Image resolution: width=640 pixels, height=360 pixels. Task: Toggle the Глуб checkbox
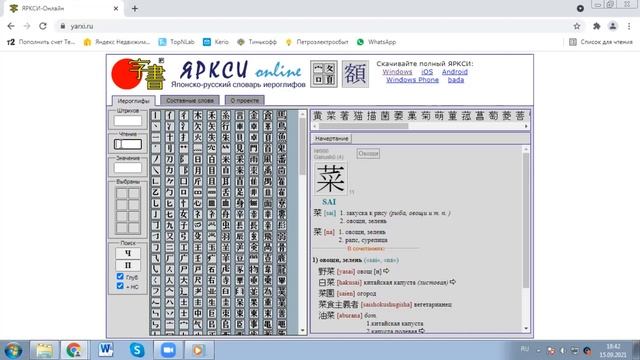[x=120, y=277]
